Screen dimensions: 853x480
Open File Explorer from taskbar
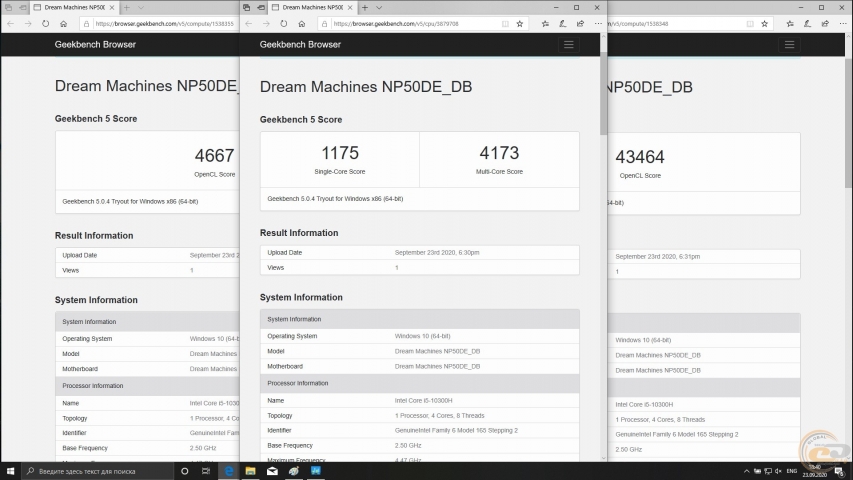[250, 471]
